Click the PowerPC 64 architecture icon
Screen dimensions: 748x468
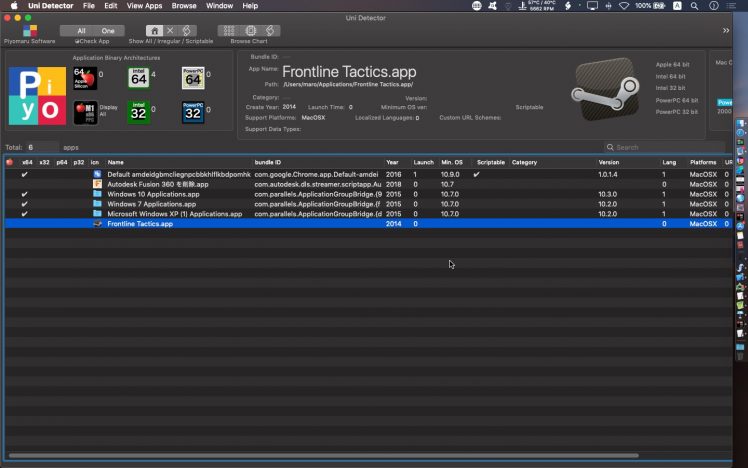coord(193,79)
